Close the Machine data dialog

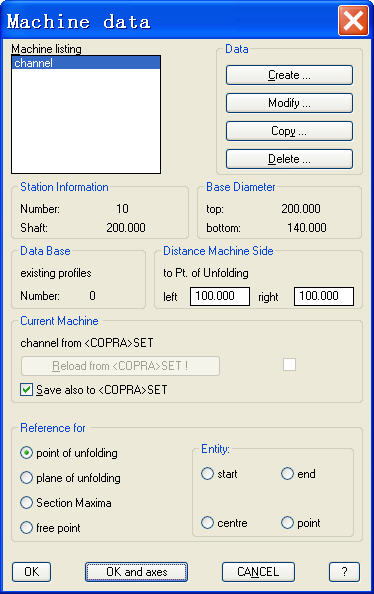[x=353, y=20]
